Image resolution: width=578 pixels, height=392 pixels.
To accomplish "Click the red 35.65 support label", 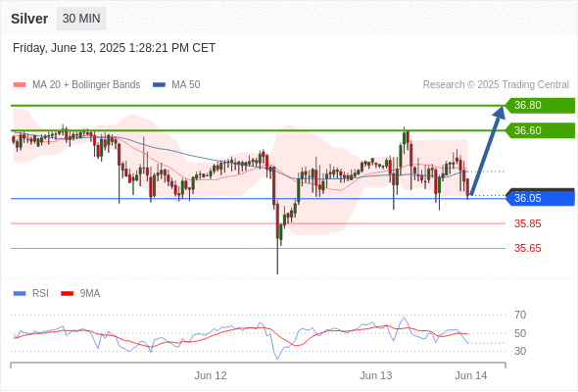I will tap(527, 248).
